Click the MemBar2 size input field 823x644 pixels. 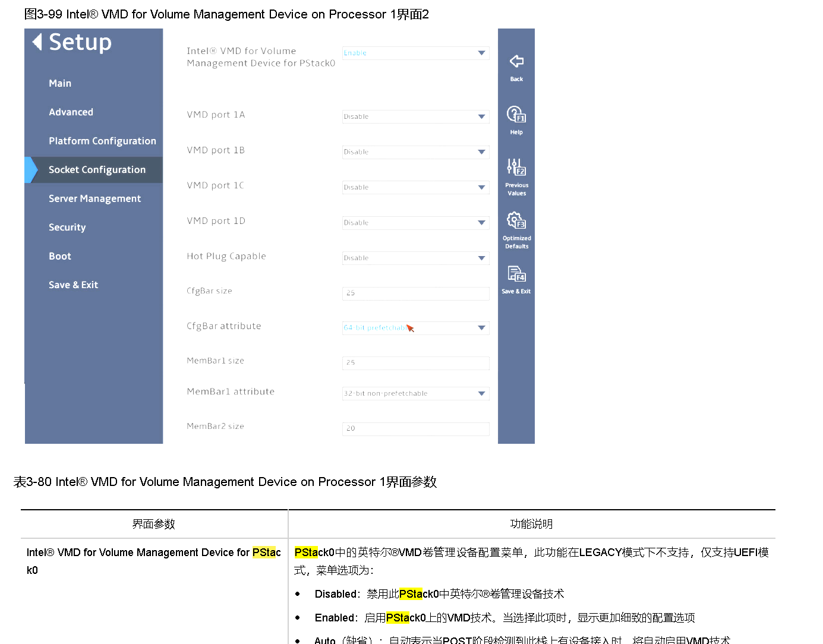pos(415,428)
